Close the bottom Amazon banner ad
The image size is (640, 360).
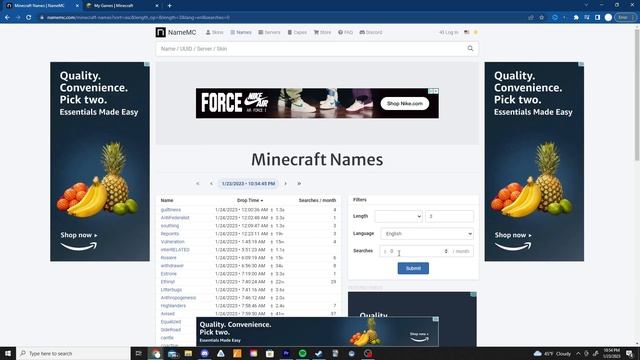tap(436, 319)
